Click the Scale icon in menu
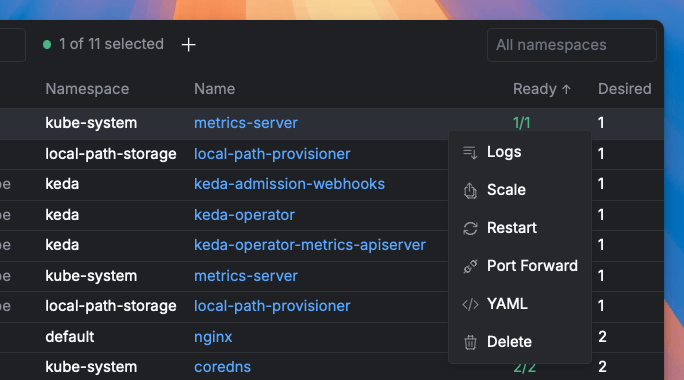 click(470, 190)
